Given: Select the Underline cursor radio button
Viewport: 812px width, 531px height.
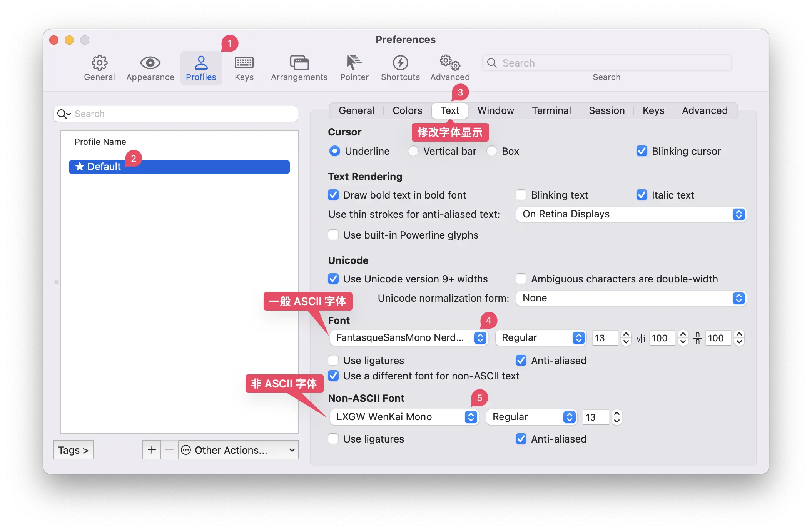Looking at the screenshot, I should point(335,150).
